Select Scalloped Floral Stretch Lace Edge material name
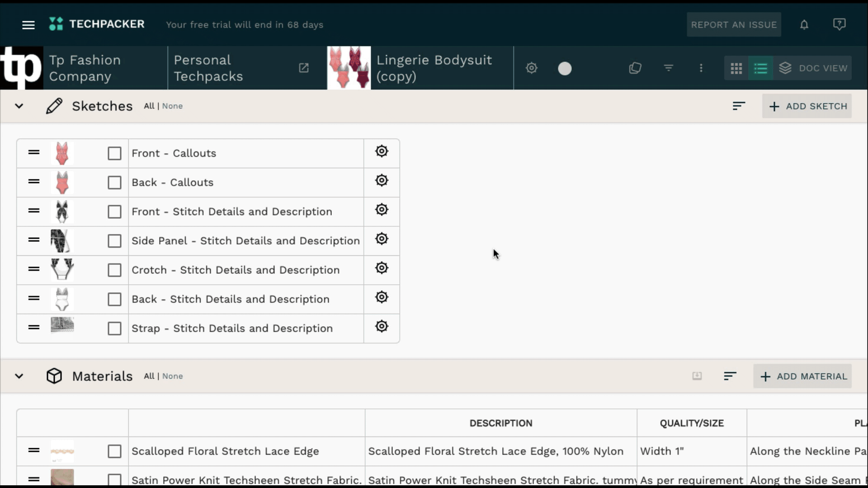This screenshot has height=488, width=868. [225, 451]
